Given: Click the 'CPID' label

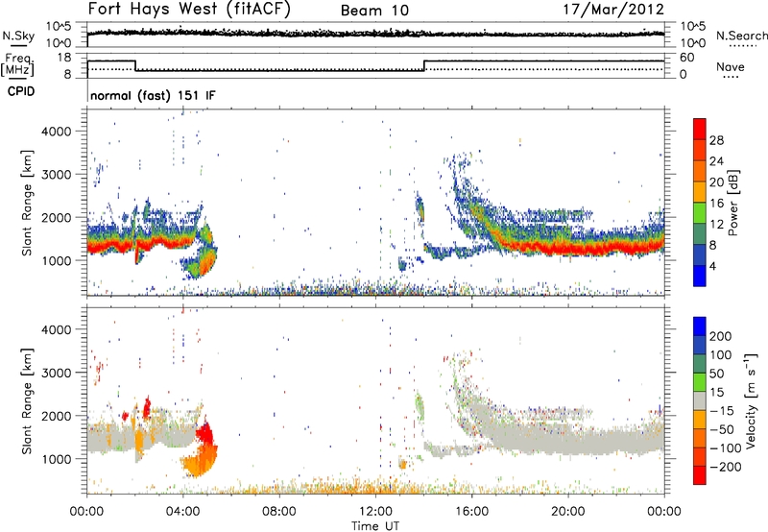Looking at the screenshot, I should coord(21,91).
